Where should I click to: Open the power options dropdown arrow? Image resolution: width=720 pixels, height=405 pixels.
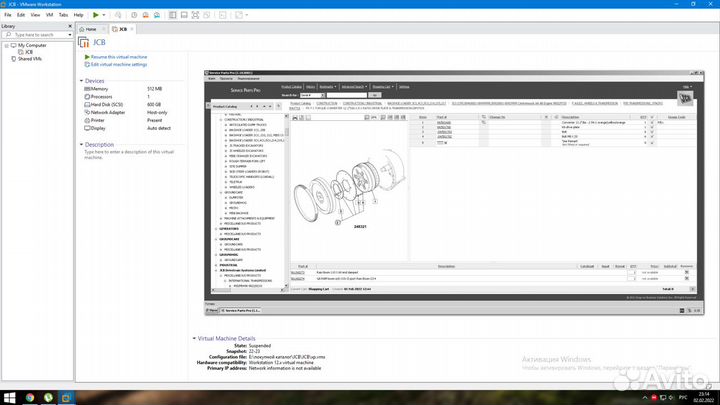[x=105, y=15]
